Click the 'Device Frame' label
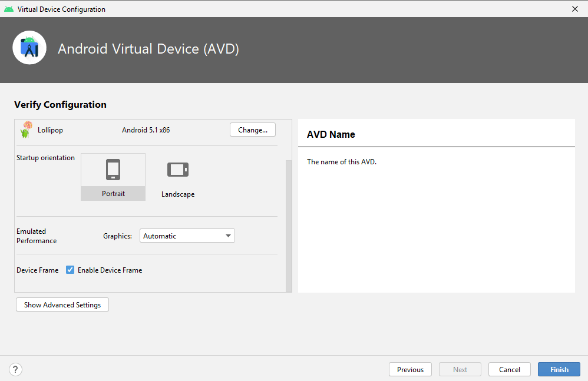This screenshot has width=588, height=381. (38, 270)
